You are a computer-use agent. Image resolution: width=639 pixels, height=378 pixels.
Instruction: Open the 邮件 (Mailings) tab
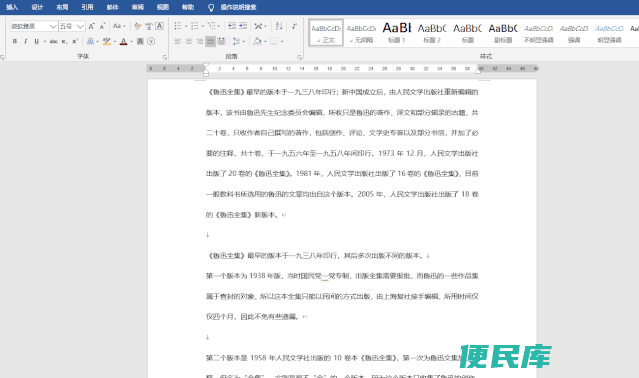[112, 7]
